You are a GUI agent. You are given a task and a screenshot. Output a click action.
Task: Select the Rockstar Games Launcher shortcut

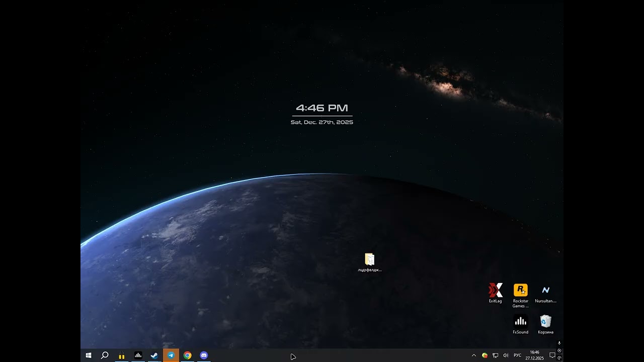point(521,296)
